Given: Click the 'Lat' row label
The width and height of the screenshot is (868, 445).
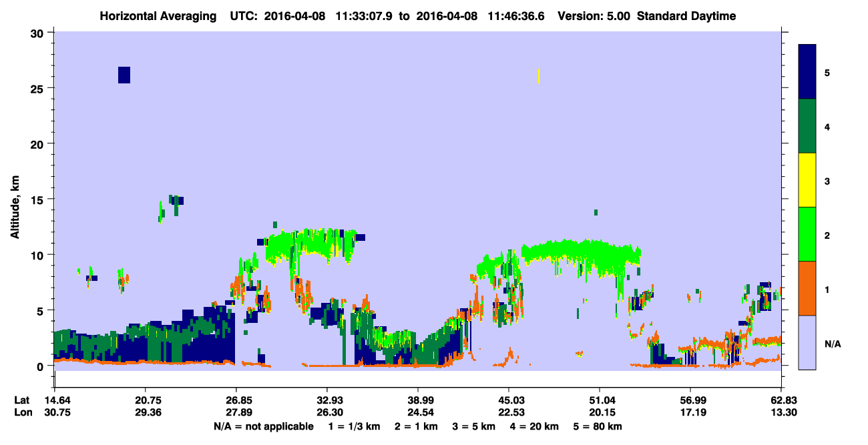Looking at the screenshot, I should coord(22,400).
